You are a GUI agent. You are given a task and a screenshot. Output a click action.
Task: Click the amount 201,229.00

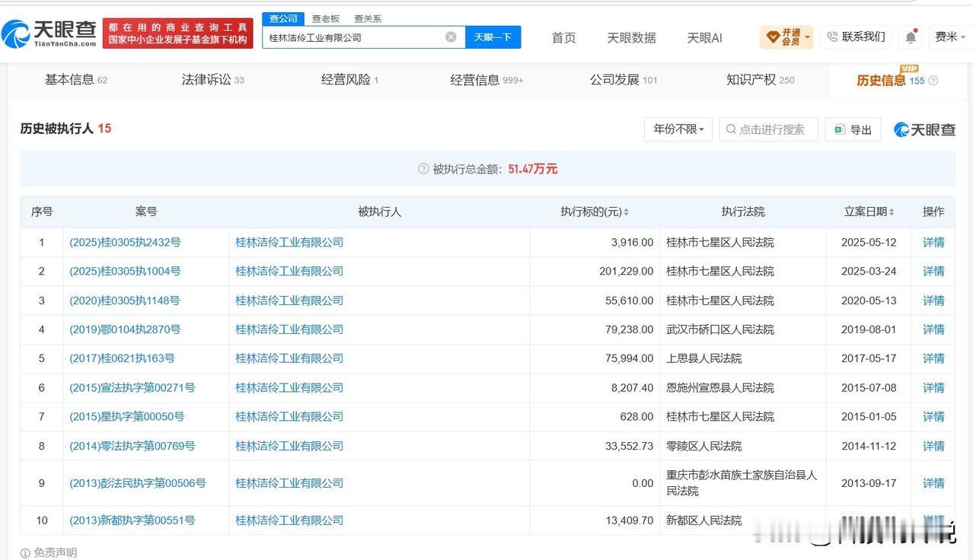tap(627, 271)
